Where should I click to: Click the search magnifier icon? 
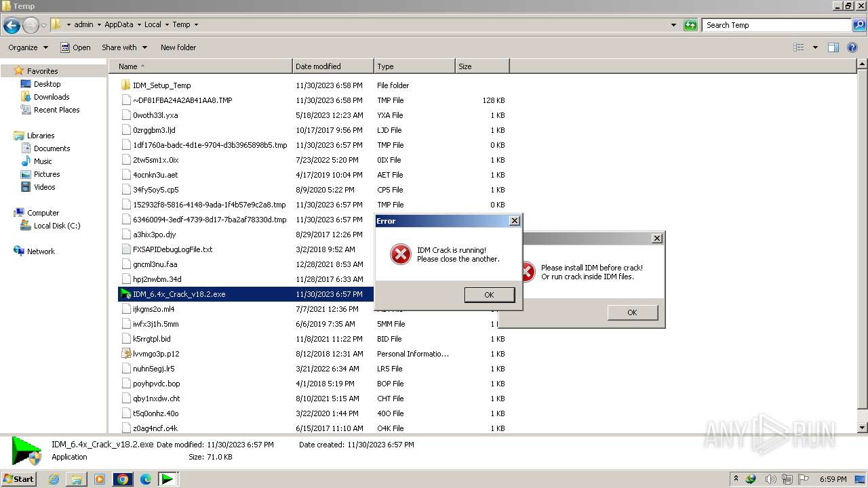tap(859, 25)
